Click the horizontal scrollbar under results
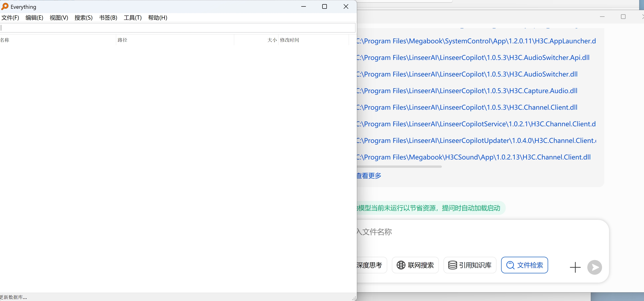Image resolution: width=644 pixels, height=301 pixels. (x=399, y=166)
